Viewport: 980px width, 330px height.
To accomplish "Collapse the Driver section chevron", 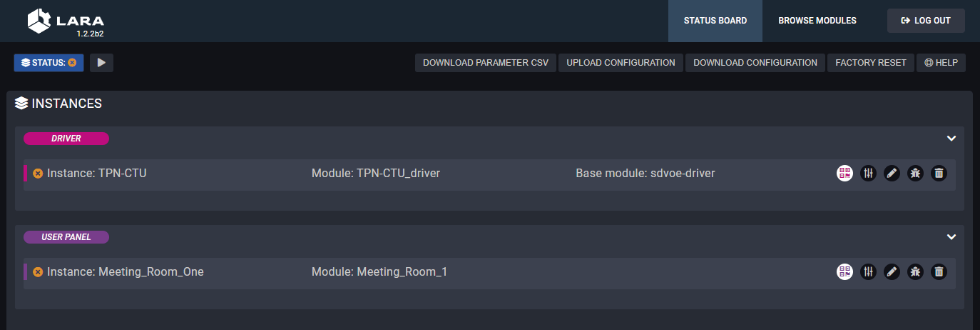I will (951, 139).
